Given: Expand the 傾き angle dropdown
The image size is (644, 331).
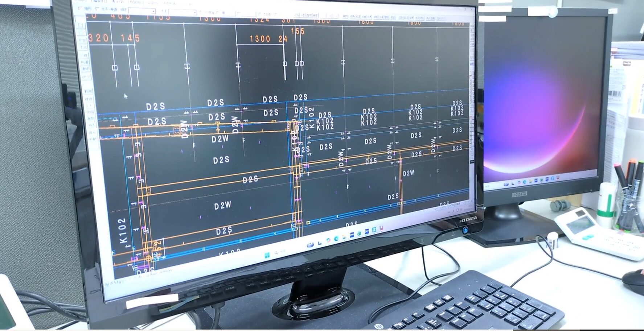Looking at the screenshot, I should tap(153, 12).
